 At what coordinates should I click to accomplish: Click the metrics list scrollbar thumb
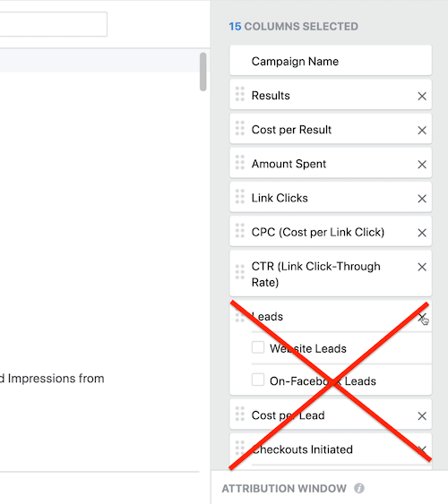(202, 72)
